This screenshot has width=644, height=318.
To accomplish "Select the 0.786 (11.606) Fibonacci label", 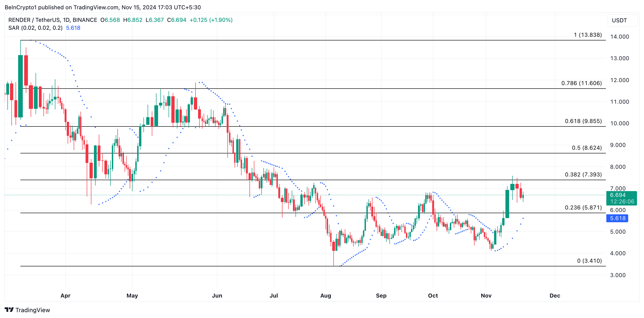I will 581,83.
